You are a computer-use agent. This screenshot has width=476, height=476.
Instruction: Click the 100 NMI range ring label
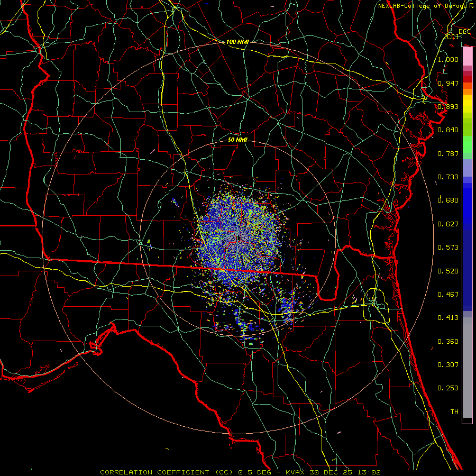coord(237,42)
